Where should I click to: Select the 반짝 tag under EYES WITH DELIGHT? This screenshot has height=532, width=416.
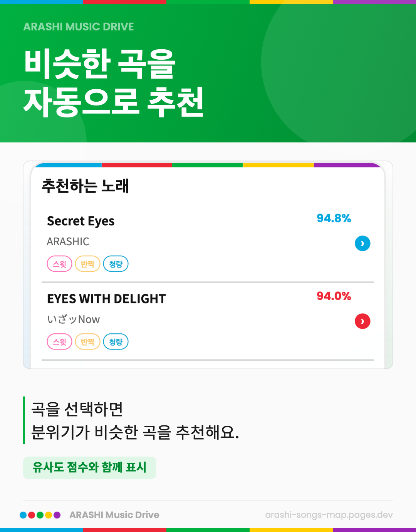tap(87, 342)
